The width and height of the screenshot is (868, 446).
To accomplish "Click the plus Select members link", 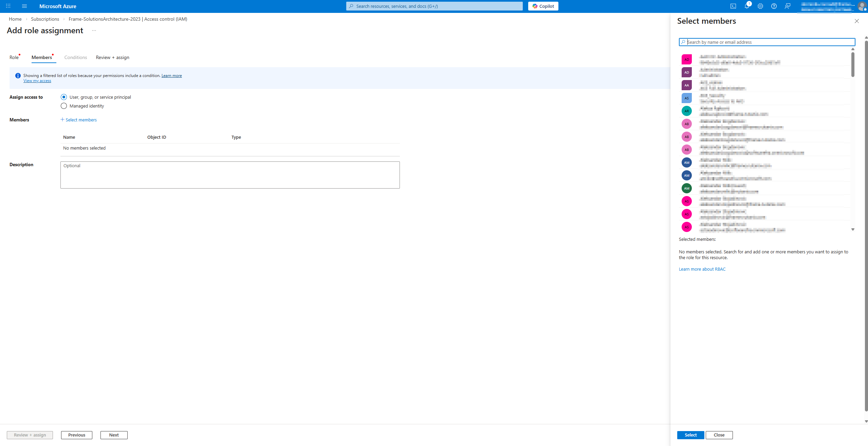I will (x=78, y=120).
